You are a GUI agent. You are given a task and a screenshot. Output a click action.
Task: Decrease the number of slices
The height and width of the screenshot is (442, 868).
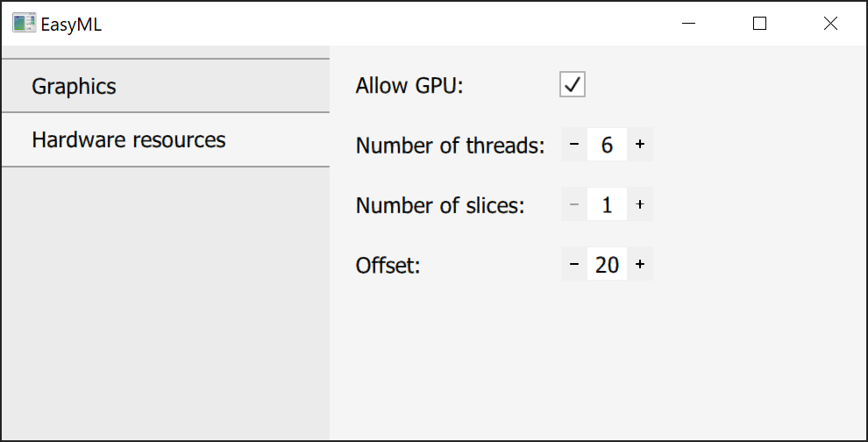click(574, 204)
